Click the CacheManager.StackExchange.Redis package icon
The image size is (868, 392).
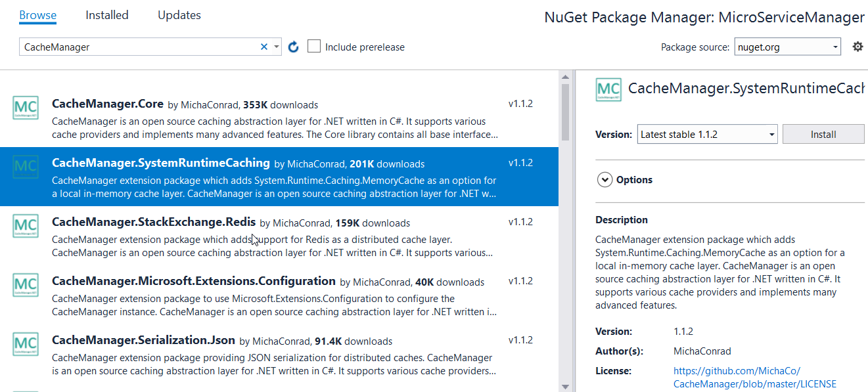26,226
